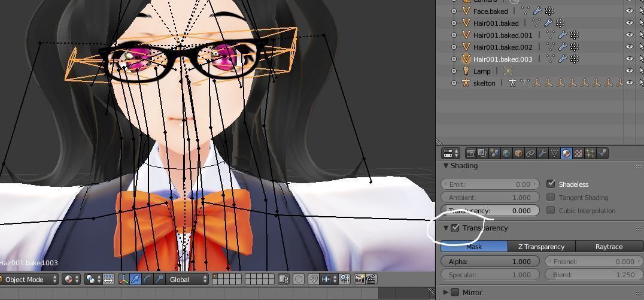Open the Scene properties tab
This screenshot has height=300, width=644.
(x=494, y=153)
